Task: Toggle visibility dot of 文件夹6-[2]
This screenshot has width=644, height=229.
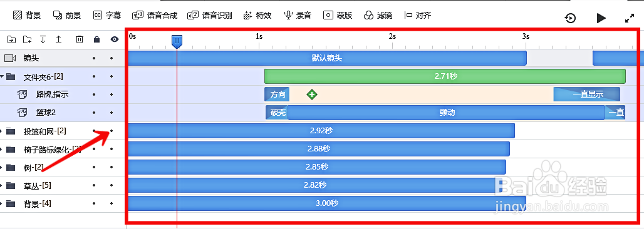Action: (x=112, y=77)
